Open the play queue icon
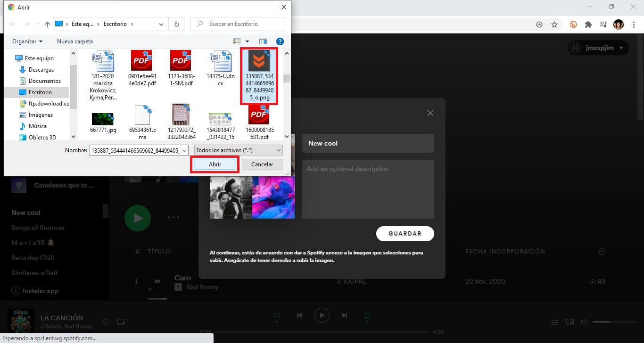 tap(555, 322)
